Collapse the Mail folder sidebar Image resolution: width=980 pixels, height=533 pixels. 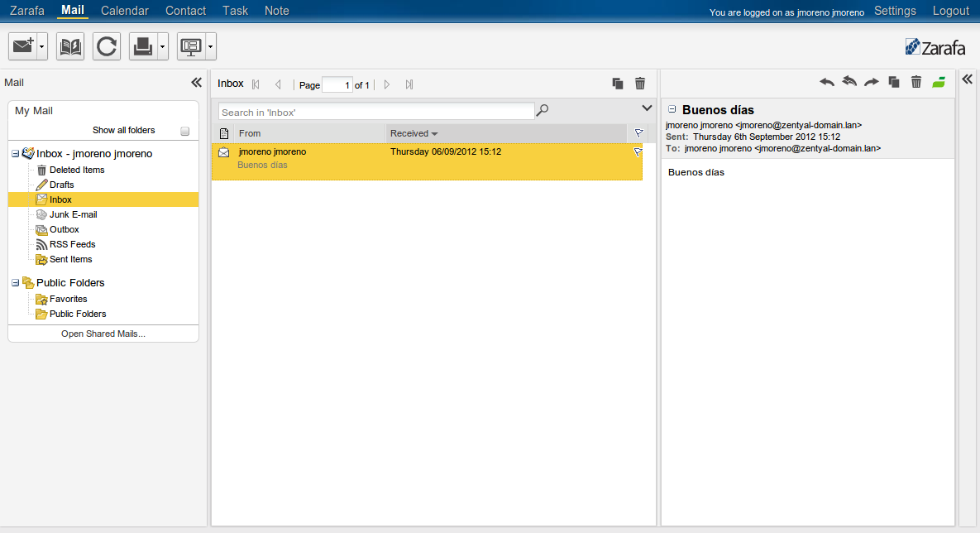click(196, 83)
